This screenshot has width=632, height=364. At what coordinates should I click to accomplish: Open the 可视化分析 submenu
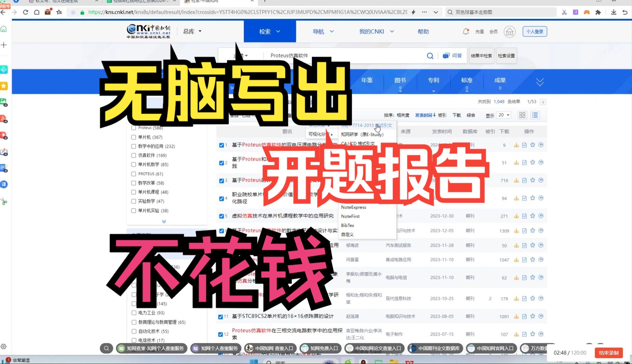pyautogui.click(x=320, y=134)
